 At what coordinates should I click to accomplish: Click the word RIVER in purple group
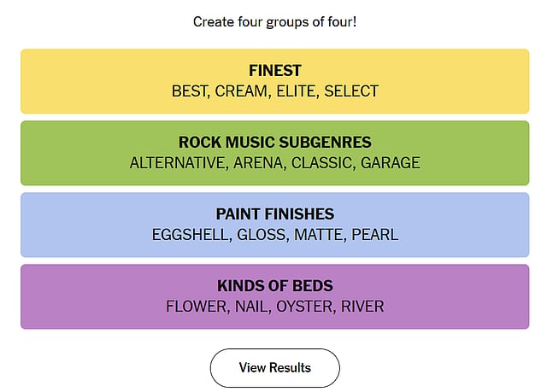(x=362, y=307)
